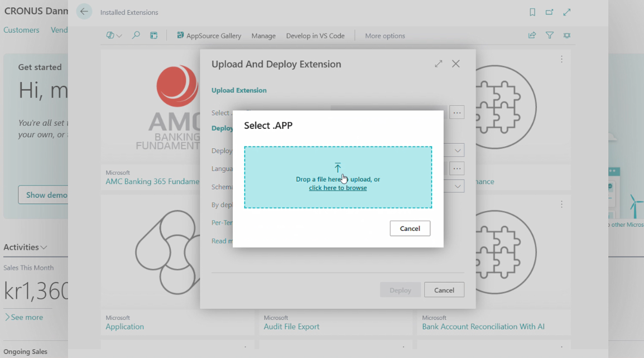Click the Ongoing Sales heading
This screenshot has width=644, height=358.
25,352
